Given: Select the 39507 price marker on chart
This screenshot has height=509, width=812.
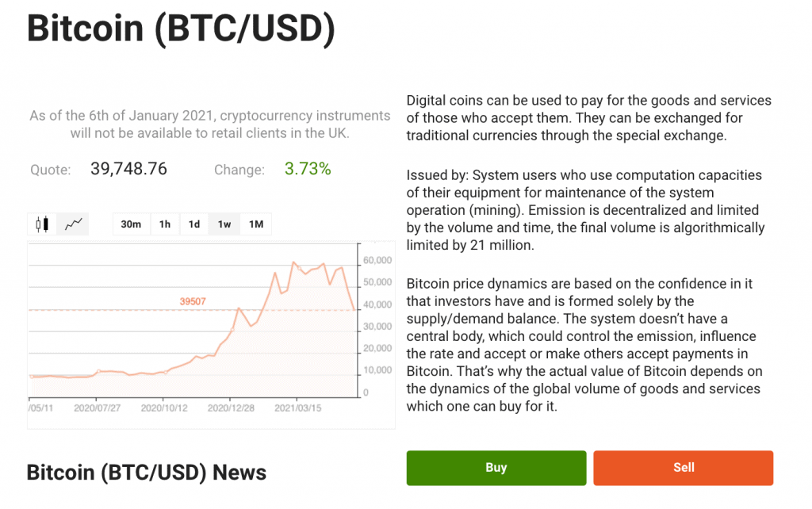Looking at the screenshot, I should pyautogui.click(x=193, y=300).
